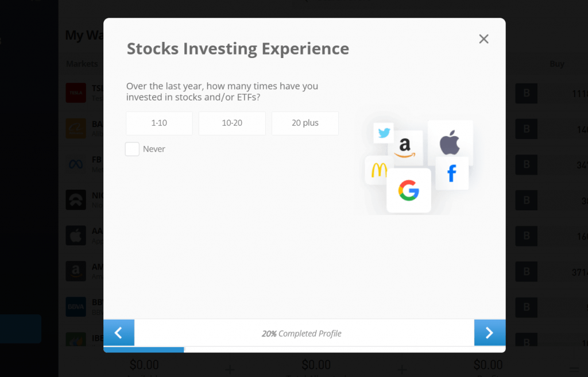Click the McDonald's logo icon
This screenshot has height=377, width=588.
click(x=379, y=170)
